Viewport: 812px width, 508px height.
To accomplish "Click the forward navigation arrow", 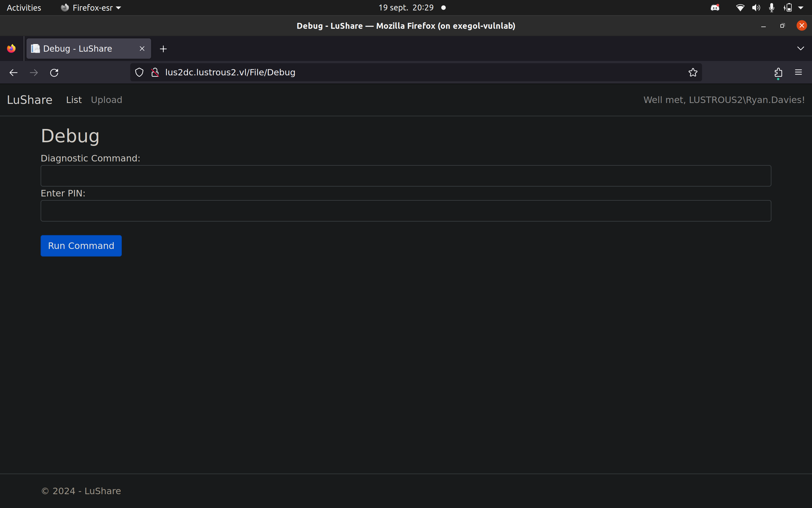I will pyautogui.click(x=34, y=73).
